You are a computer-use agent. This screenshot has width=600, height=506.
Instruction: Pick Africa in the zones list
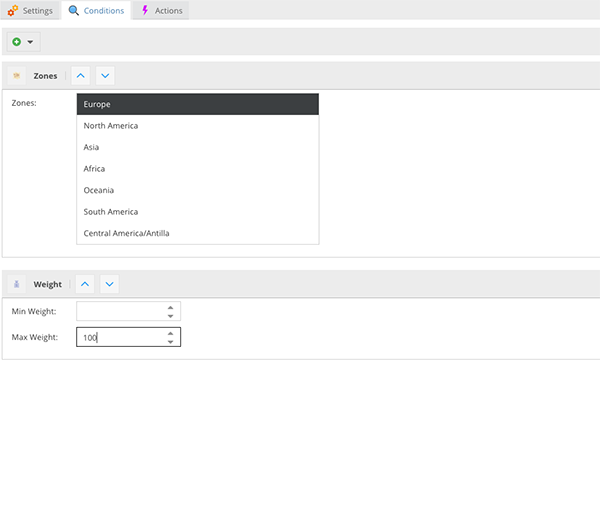point(197,169)
